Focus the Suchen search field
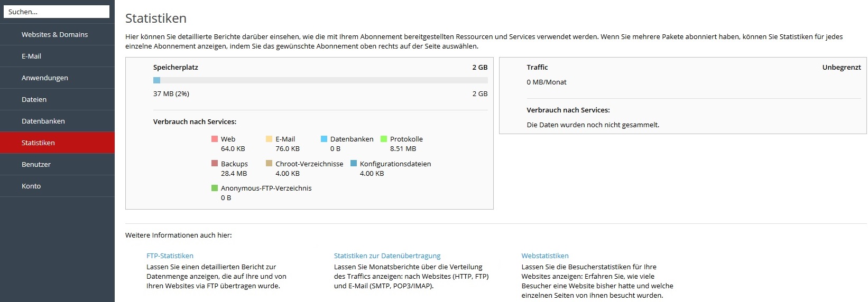This screenshot has width=868, height=302. [x=57, y=12]
